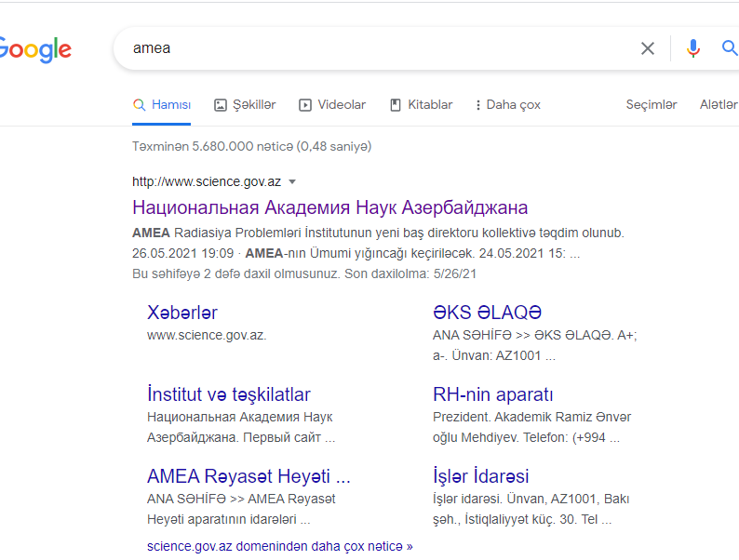This screenshot has width=739, height=560.
Task: Open the İşlər İdarəsi sitelink
Action: (481, 476)
